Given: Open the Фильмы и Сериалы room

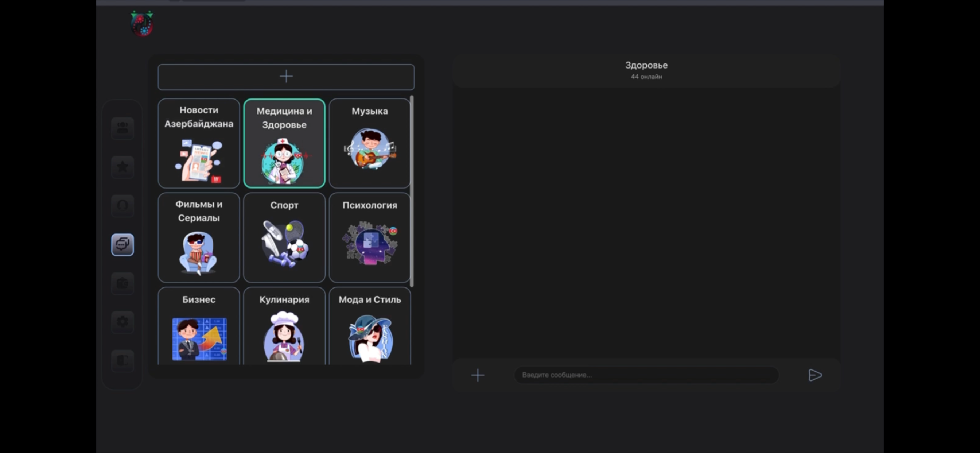Looking at the screenshot, I should pyautogui.click(x=199, y=237).
